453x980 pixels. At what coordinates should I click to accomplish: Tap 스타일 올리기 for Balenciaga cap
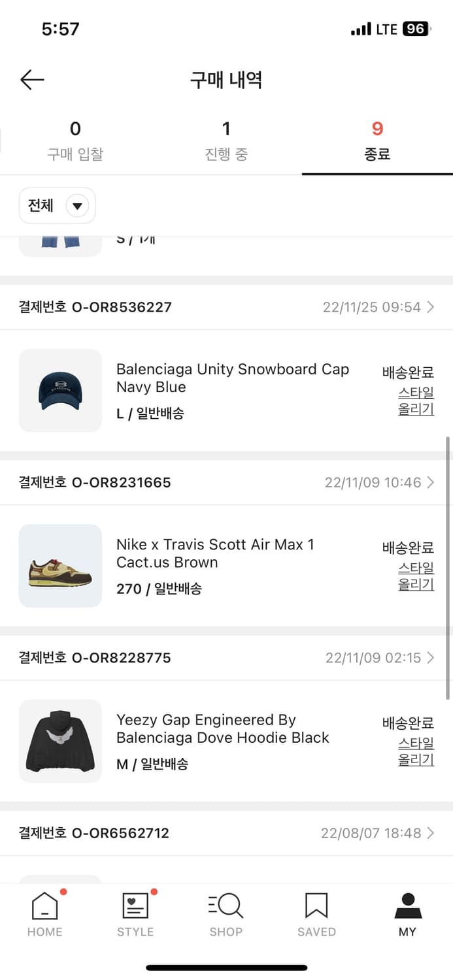pyautogui.click(x=416, y=401)
